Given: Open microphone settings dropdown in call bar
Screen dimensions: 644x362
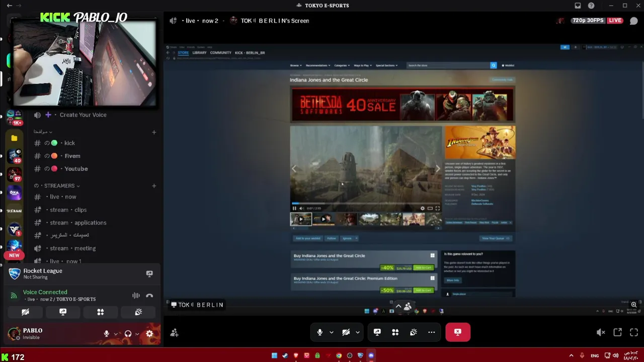Looking at the screenshot, I should click(331, 332).
